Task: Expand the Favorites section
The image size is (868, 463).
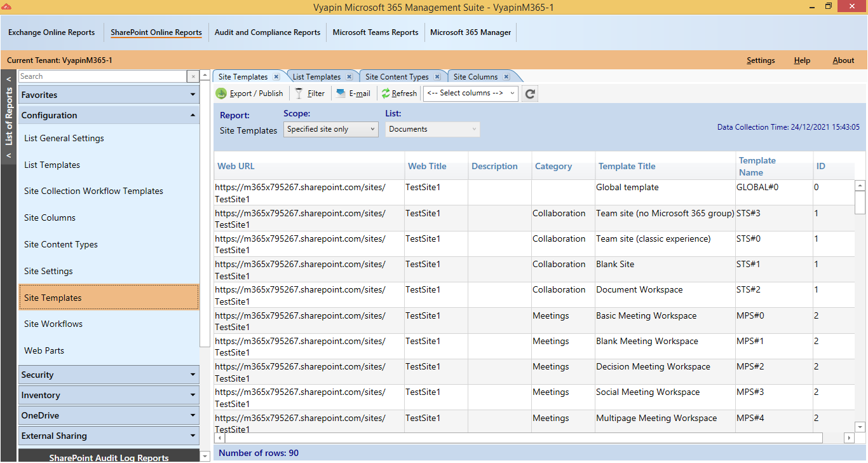Action: click(x=109, y=95)
